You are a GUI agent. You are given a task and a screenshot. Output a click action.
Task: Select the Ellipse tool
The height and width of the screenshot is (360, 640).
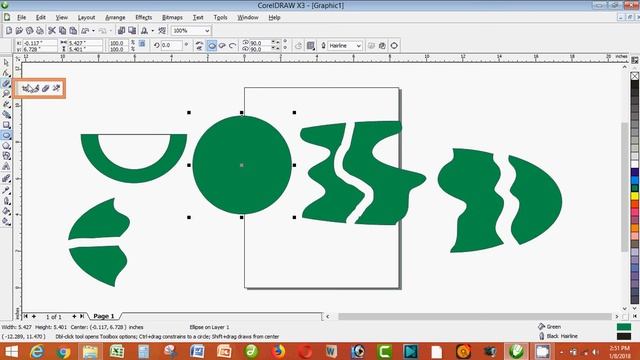(x=6, y=136)
